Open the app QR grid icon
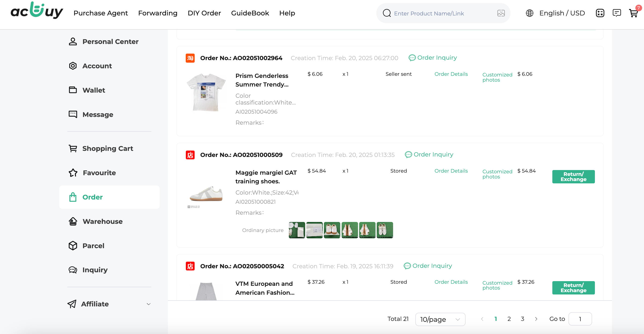The width and height of the screenshot is (644, 334). [x=600, y=13]
